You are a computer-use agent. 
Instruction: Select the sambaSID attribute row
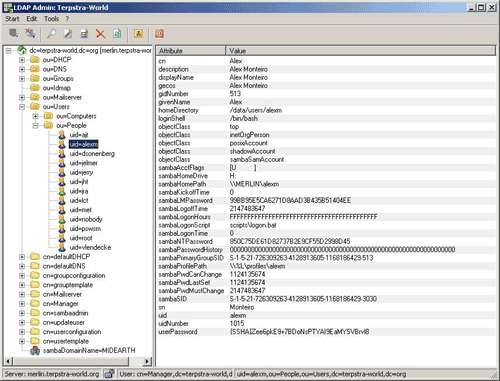coord(326,299)
